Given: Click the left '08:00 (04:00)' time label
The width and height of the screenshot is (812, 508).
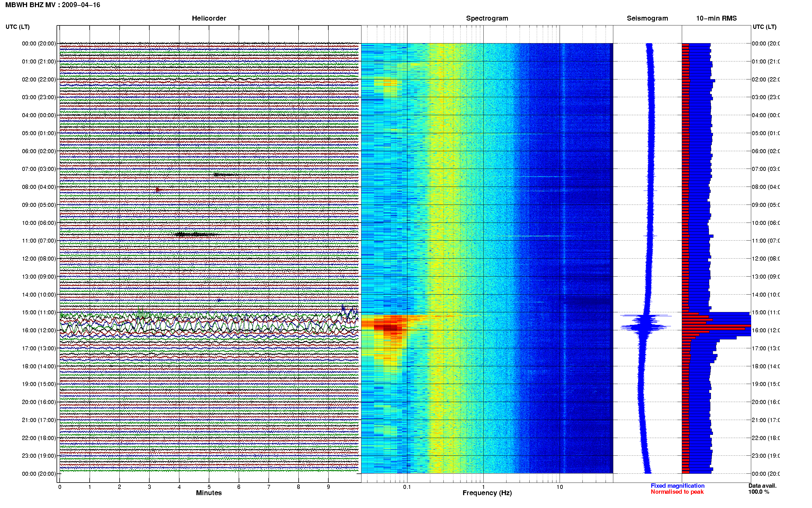Looking at the screenshot, I should click(x=39, y=187).
